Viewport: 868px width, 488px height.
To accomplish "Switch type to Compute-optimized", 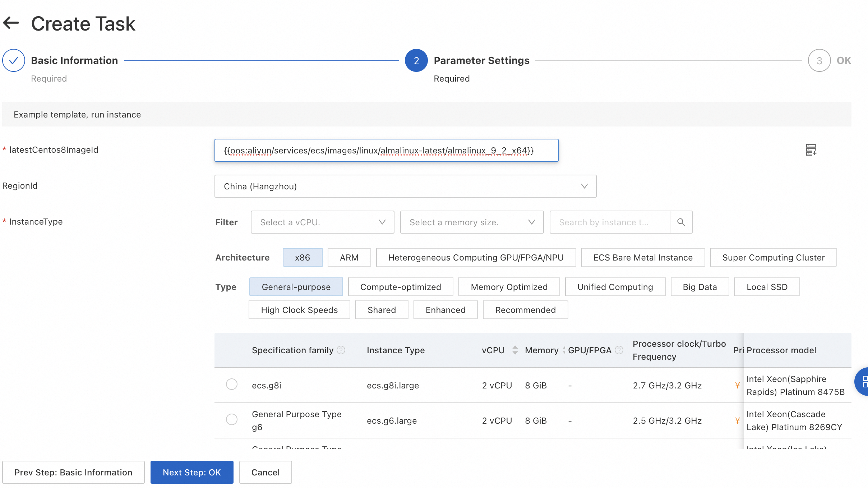I will [400, 287].
